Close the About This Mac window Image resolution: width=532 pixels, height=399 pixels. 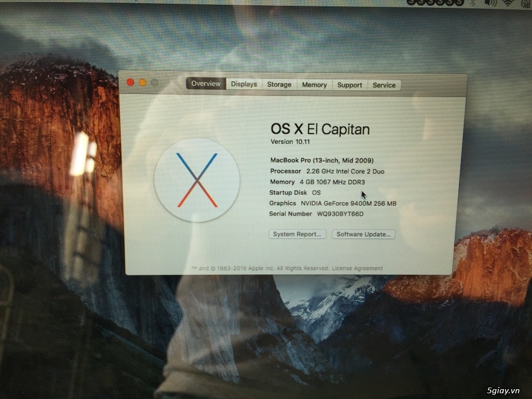click(130, 82)
